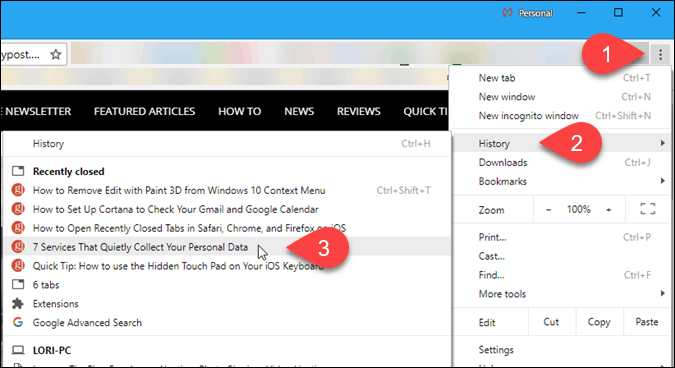Decrease zoom with the minus button

tap(548, 210)
